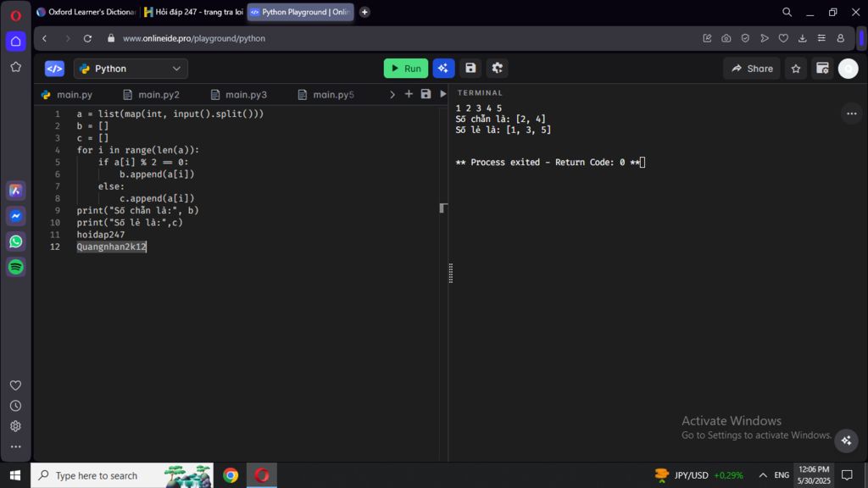Open the editor settings gear icon
Screen dimensions: 868x488
pyautogui.click(x=498, y=69)
